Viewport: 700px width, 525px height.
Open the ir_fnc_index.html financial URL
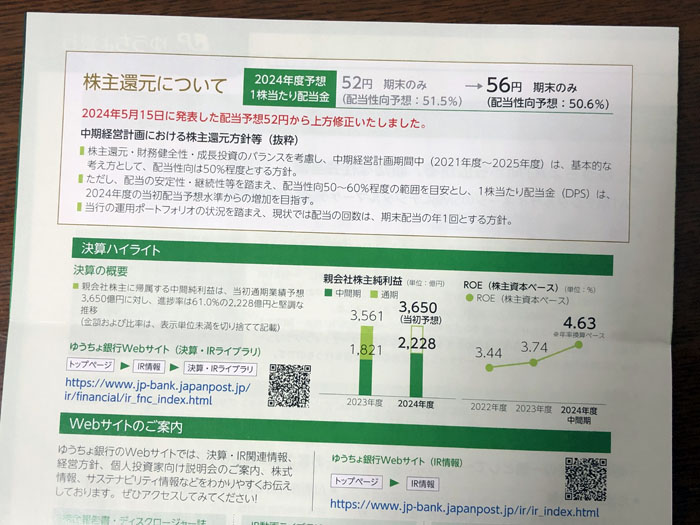click(158, 391)
